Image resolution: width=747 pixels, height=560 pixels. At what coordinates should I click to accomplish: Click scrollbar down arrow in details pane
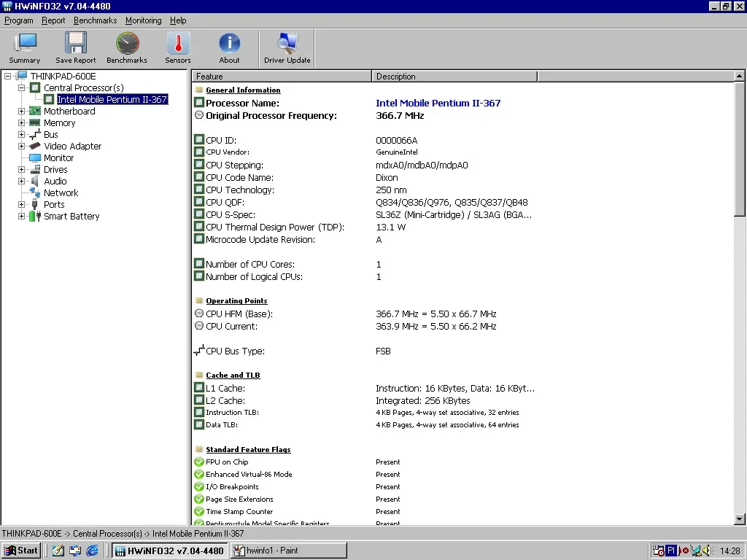click(740, 519)
